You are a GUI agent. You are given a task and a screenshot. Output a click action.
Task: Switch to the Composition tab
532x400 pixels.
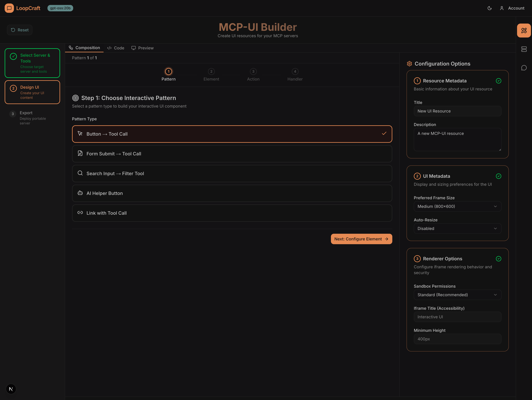(x=84, y=48)
